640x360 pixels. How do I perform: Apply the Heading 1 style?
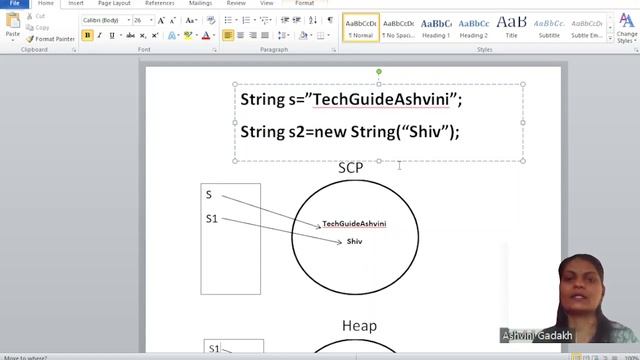click(436, 27)
